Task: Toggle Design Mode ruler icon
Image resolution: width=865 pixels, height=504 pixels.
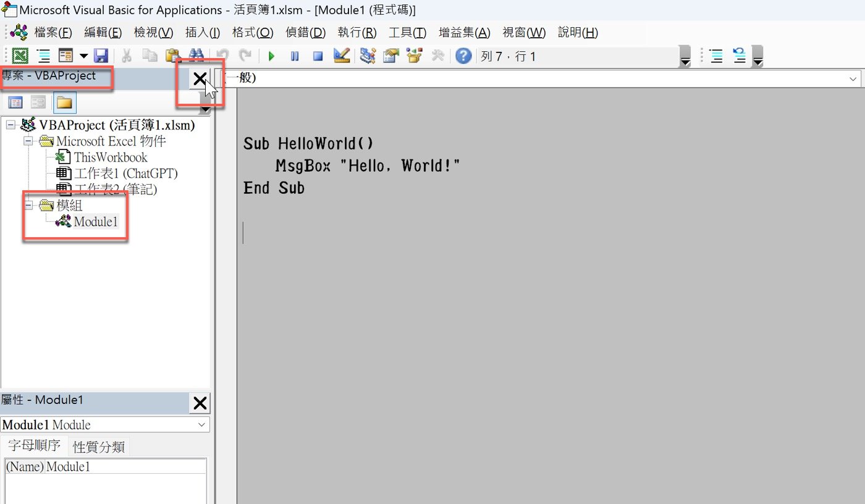Action: 342,56
